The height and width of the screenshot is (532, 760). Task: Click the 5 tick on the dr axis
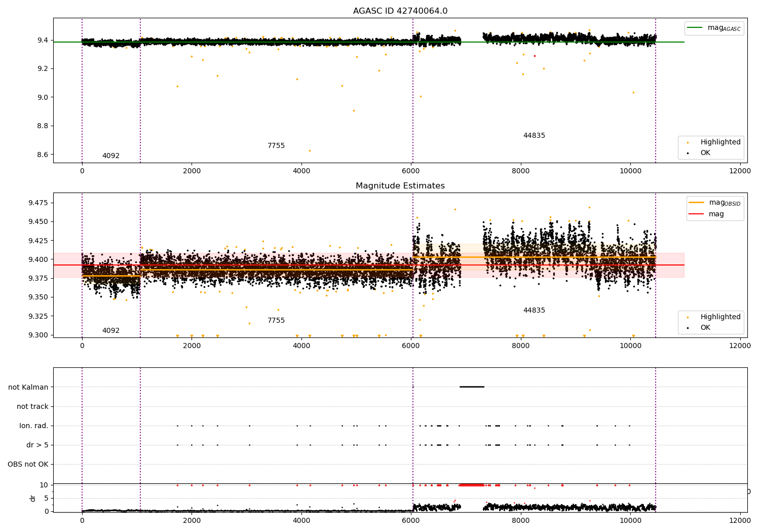tap(46, 499)
